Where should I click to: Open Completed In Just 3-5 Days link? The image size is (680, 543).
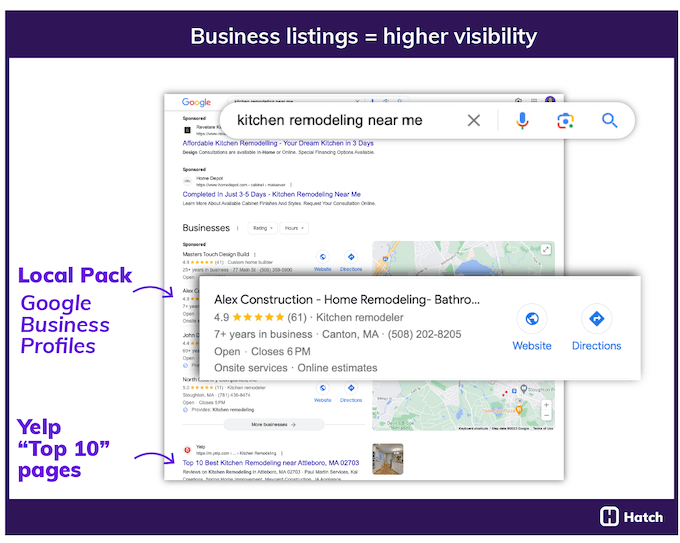271,194
